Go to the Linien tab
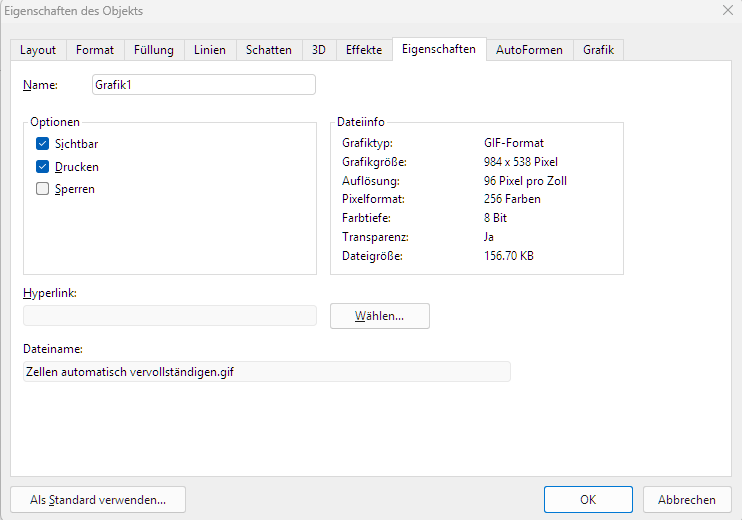742x520 pixels. (x=210, y=50)
